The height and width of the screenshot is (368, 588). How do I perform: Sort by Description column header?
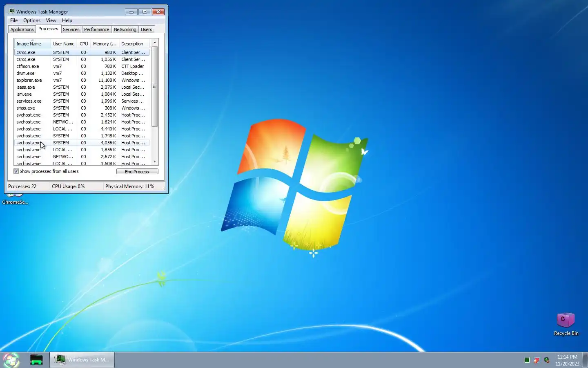pos(134,44)
